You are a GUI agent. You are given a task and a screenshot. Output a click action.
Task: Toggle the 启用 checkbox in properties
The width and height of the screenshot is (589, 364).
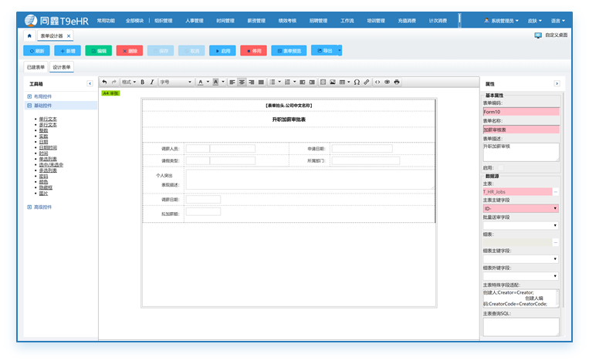(x=500, y=167)
